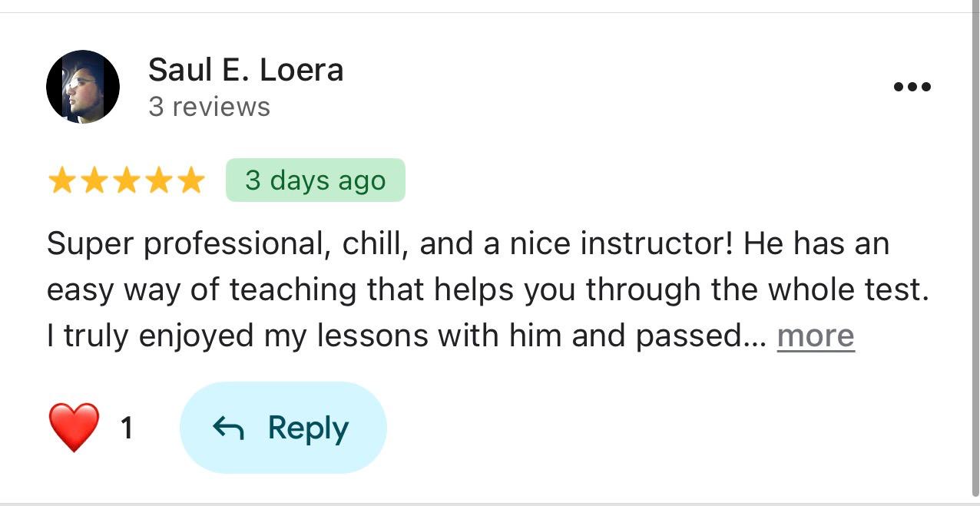Open the overflow menu for this review
This screenshot has width=980, height=506.
pos(912,86)
